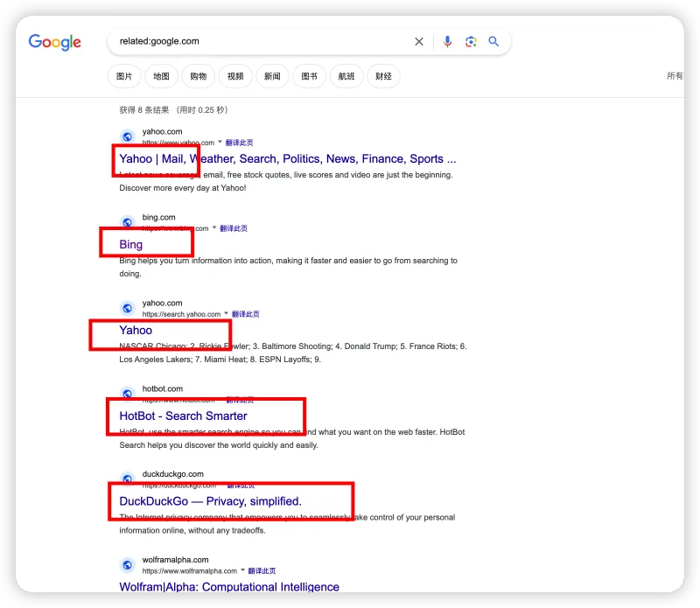Screen dimensions: 700x608
Task: Open the DuckDuckGo — Privacy, simplified result
Action: coord(210,501)
